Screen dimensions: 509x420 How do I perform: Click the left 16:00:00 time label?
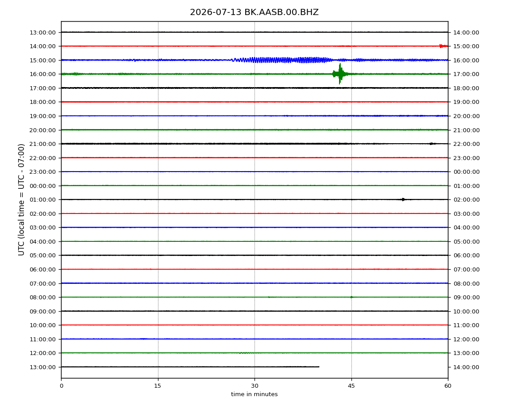(42, 74)
